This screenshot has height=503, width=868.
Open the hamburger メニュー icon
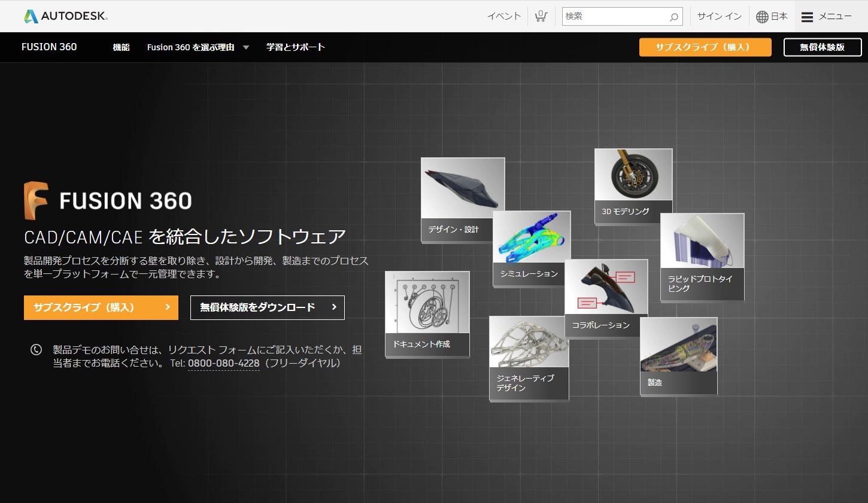pyautogui.click(x=807, y=17)
